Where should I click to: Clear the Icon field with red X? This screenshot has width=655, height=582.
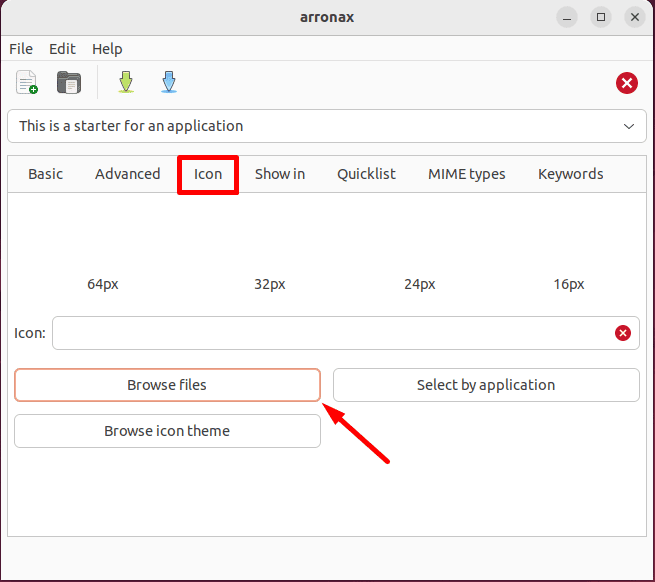(x=623, y=333)
